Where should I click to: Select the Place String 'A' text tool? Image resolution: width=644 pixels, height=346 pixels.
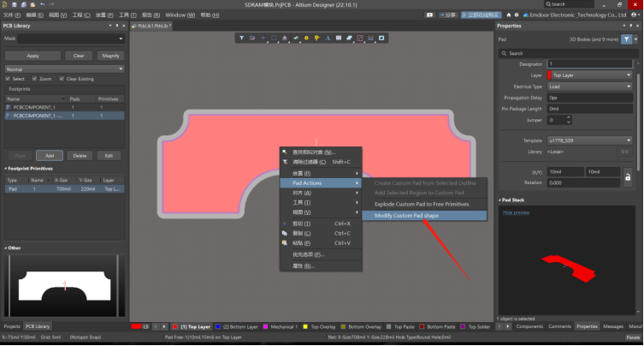[328, 39]
